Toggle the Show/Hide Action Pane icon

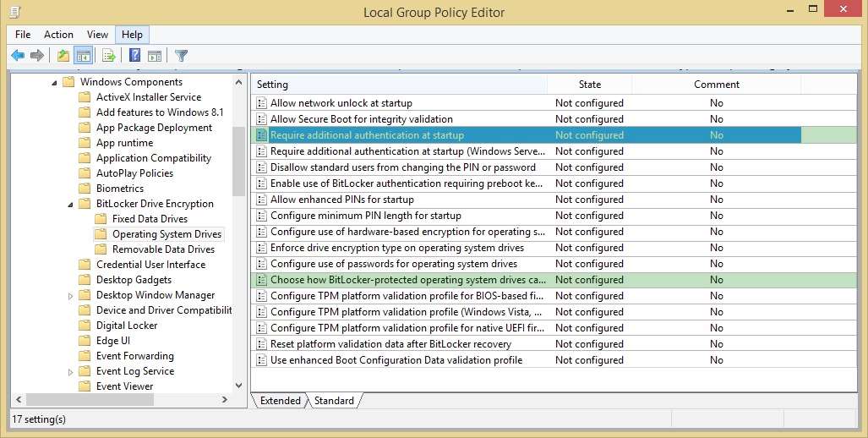coord(155,55)
